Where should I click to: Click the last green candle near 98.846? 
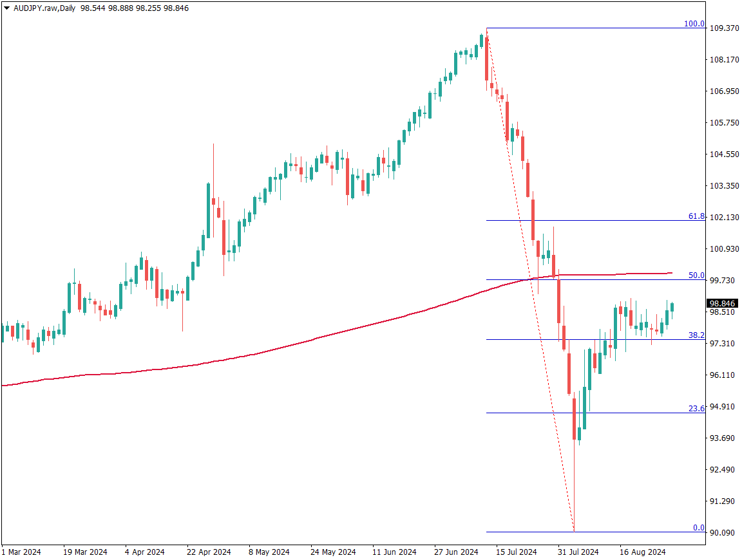click(672, 307)
